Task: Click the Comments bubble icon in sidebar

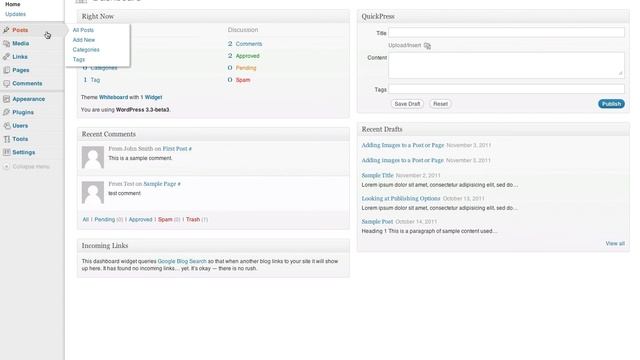Action: coord(6,83)
